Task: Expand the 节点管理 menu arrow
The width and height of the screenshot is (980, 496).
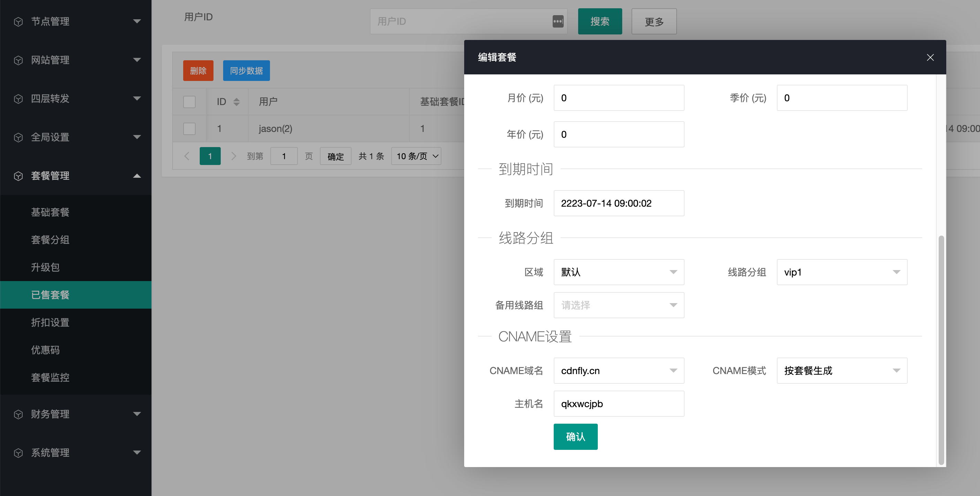Action: pyautogui.click(x=137, y=21)
